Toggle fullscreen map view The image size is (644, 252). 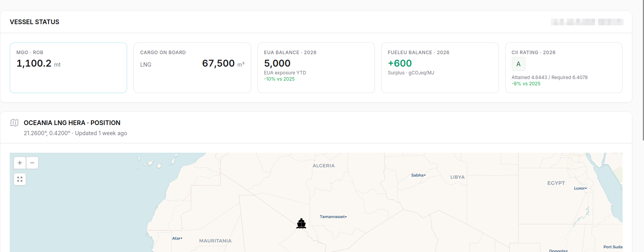point(20,179)
